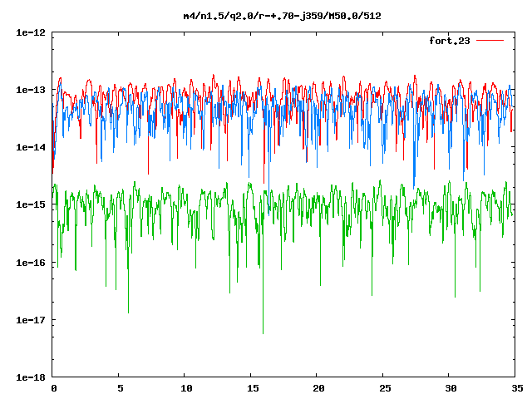Click the fort.23 legend label
This screenshot has height=399, width=532.
(x=450, y=41)
